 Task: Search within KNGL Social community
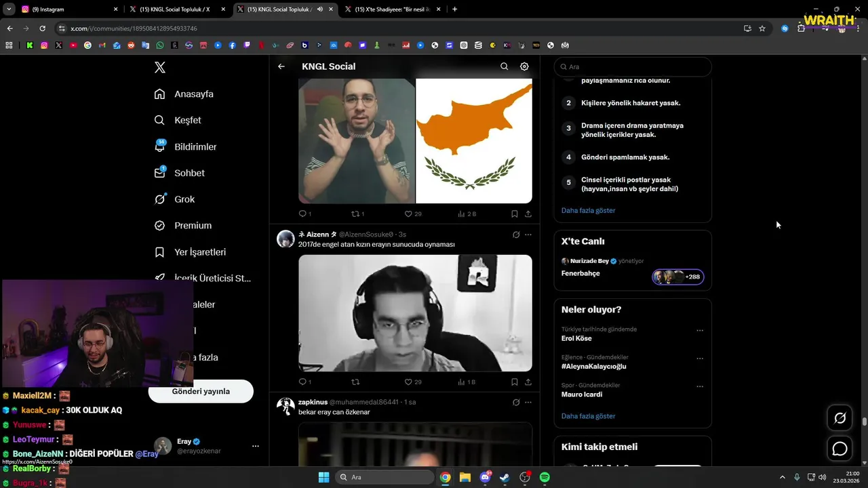tap(504, 66)
